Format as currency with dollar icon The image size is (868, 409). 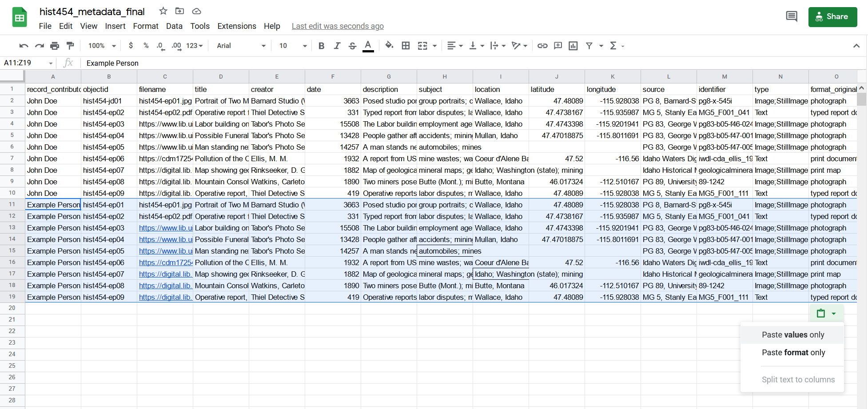pos(131,46)
